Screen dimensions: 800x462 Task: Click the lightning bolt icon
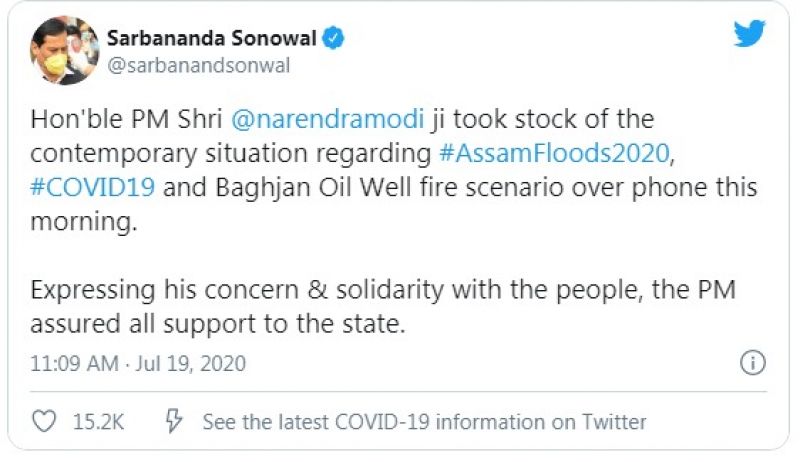[173, 422]
